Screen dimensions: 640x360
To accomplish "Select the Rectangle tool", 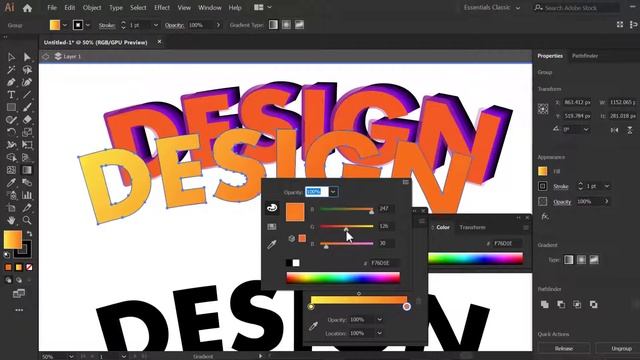I will [11, 107].
